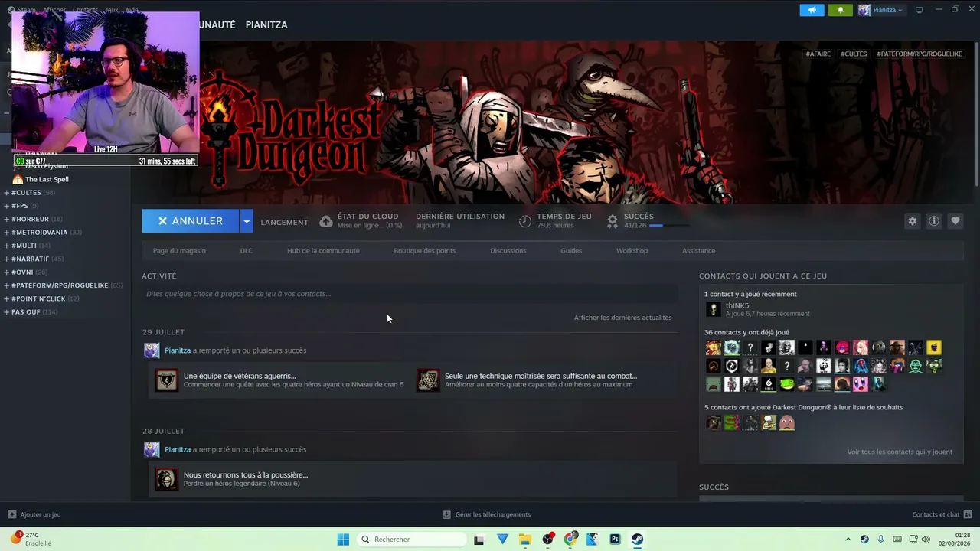Open game settings gear icon
Screen dimensions: 980x551
pyautogui.click(x=912, y=221)
